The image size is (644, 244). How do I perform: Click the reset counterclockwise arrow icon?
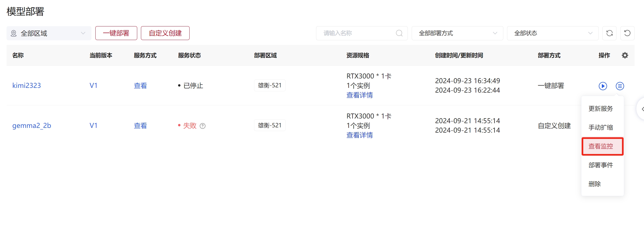tap(627, 33)
